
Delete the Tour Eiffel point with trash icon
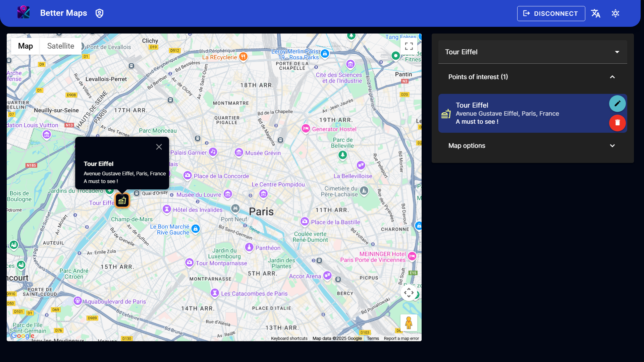click(617, 123)
